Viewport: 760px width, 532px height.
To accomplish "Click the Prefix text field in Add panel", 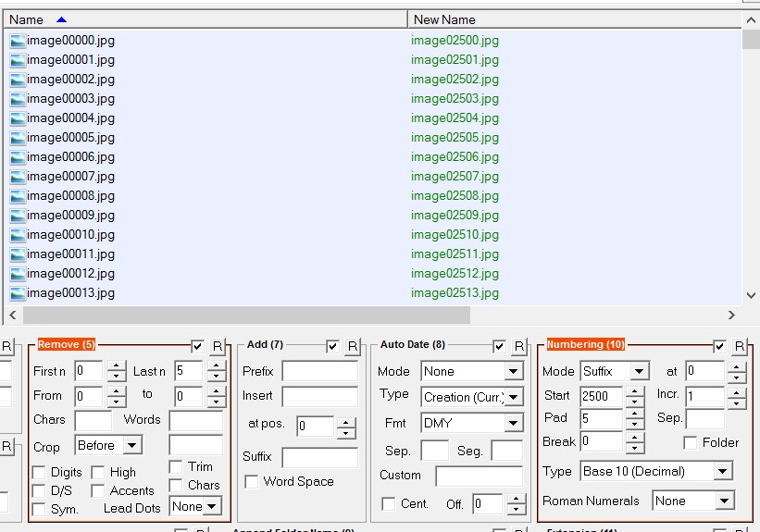I will (319, 371).
